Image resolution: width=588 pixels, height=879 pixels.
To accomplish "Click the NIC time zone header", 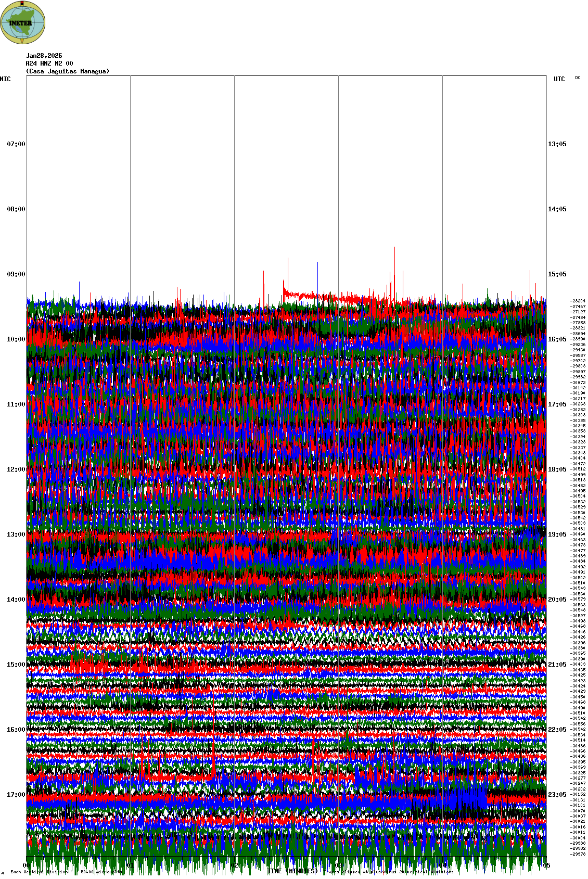I will pyautogui.click(x=5, y=79).
